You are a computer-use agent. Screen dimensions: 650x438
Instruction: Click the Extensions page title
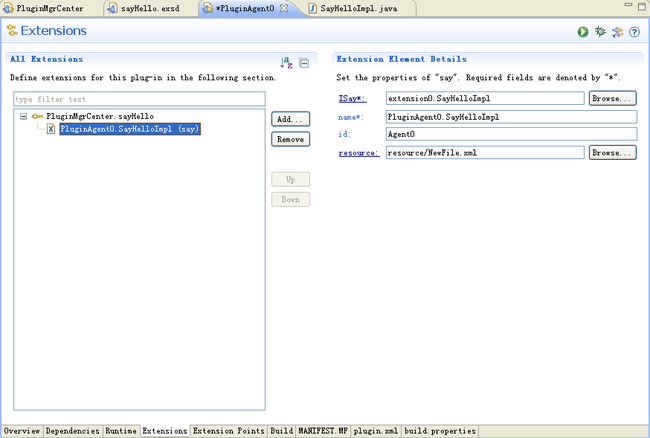point(53,31)
